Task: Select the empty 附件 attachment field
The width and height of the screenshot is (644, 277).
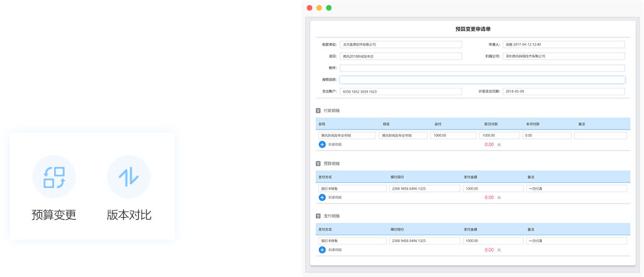Action: click(482, 68)
